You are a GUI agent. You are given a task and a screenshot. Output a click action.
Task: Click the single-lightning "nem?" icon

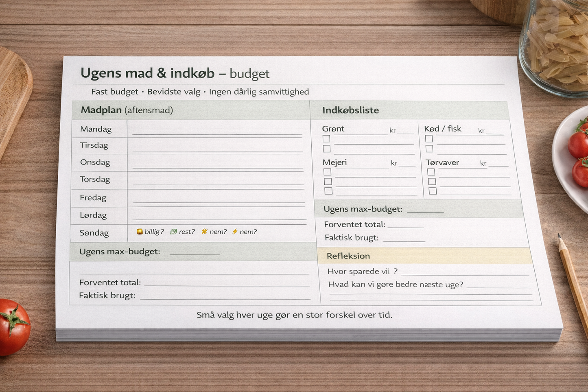coord(234,231)
